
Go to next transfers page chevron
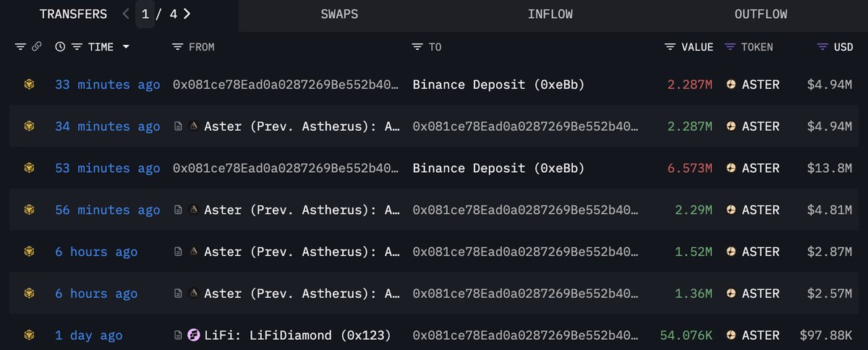click(187, 14)
